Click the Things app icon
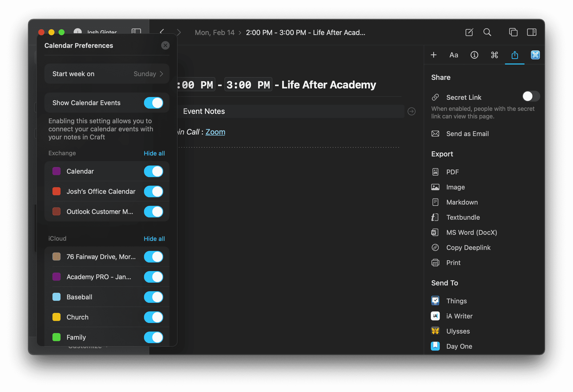The height and width of the screenshot is (392, 573). click(435, 301)
